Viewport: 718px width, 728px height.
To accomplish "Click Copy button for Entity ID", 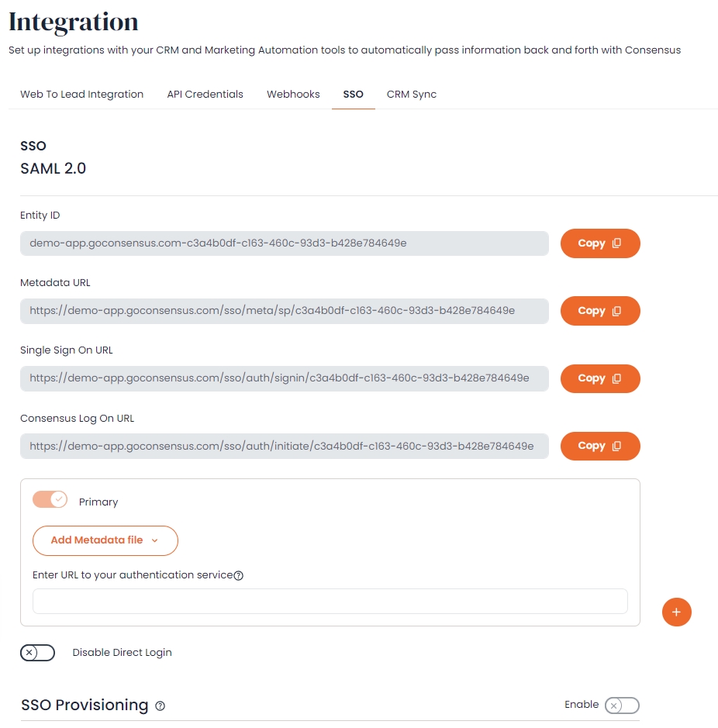I will coord(599,243).
